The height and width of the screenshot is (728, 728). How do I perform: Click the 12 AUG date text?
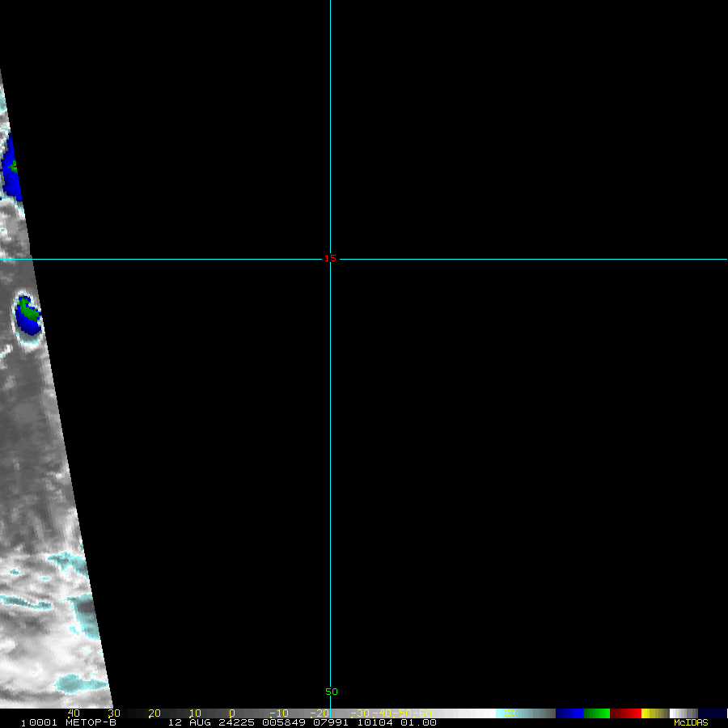click(x=188, y=722)
